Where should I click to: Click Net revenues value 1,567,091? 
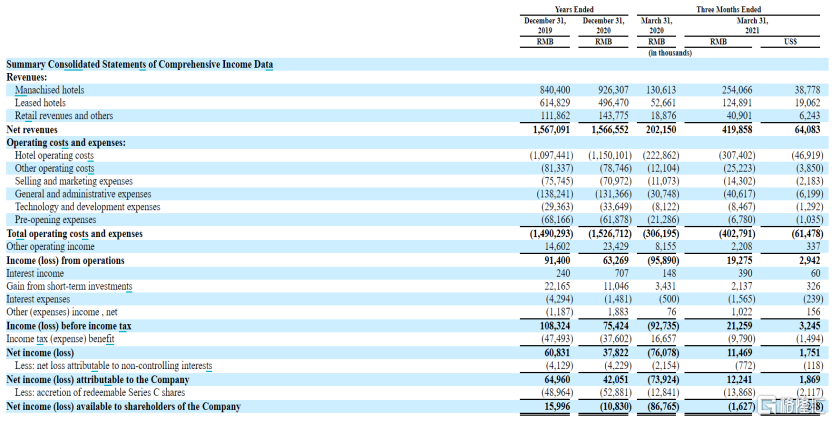coord(549,129)
